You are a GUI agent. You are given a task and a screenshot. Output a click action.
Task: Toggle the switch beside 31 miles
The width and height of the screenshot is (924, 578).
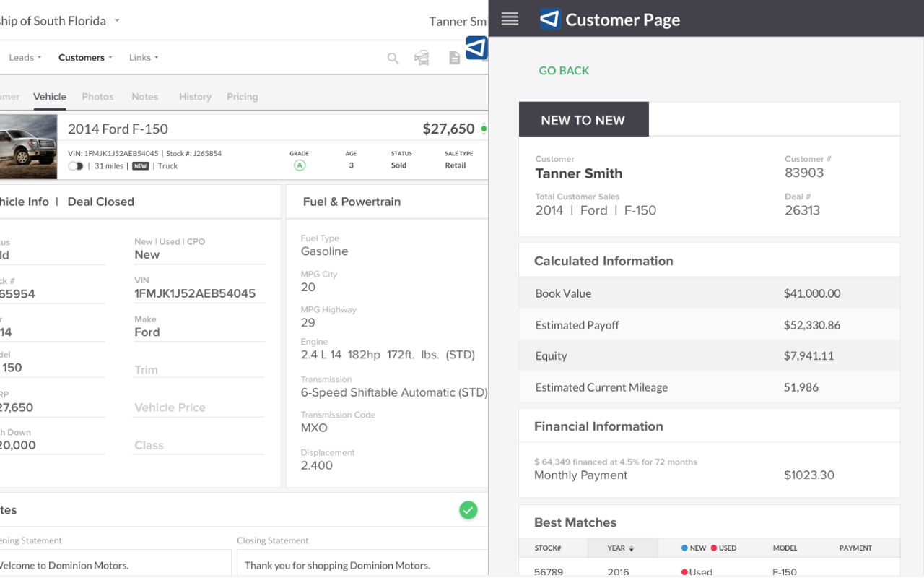point(76,166)
